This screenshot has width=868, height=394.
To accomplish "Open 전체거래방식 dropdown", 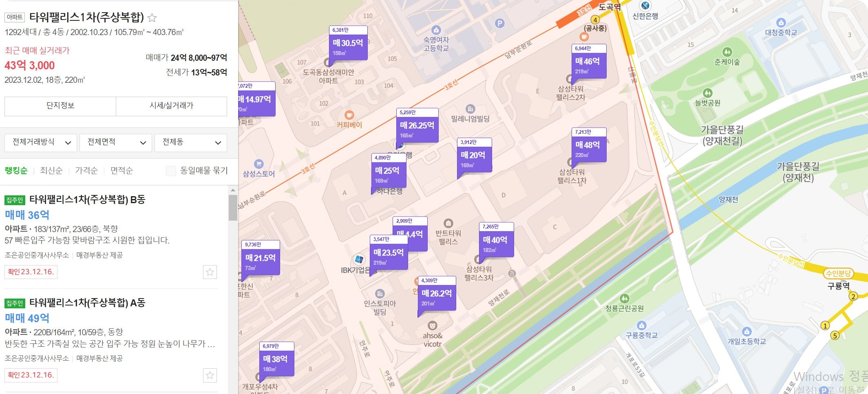I will pos(41,142).
